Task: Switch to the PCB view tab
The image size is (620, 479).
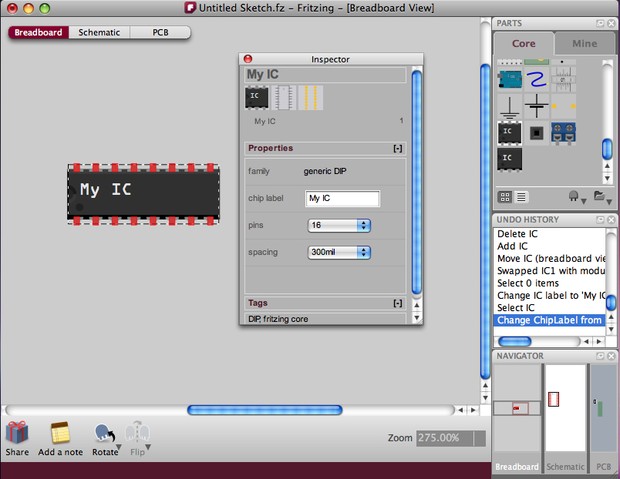Action: click(161, 32)
